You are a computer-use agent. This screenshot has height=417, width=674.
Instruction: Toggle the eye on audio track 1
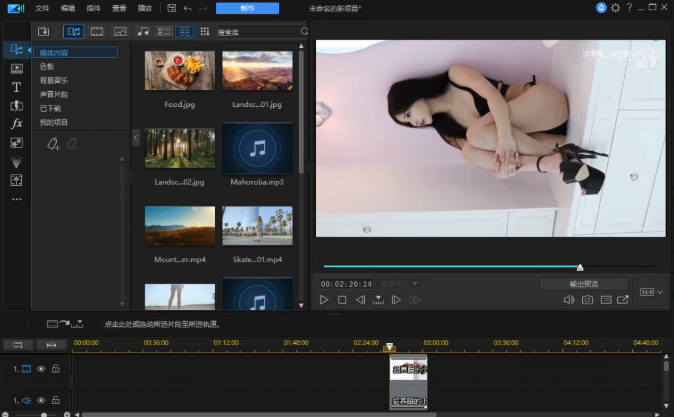pyautogui.click(x=41, y=399)
